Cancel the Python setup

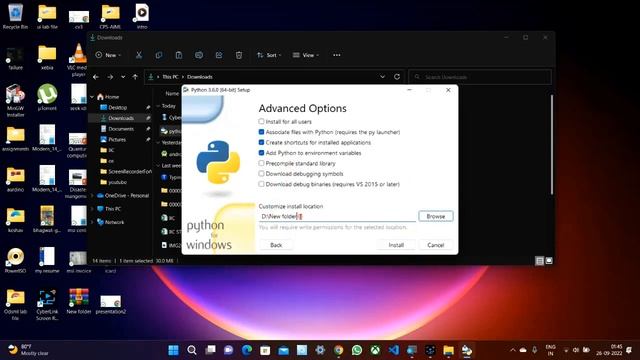tap(436, 245)
